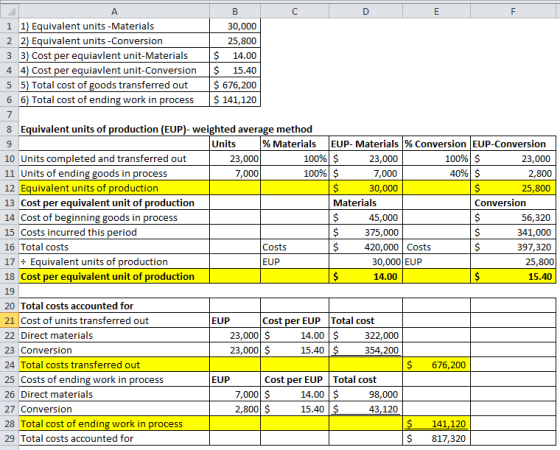Click '÷ Equivalent units of production' cell
Viewport: 560px width, 450px height.
114,261
